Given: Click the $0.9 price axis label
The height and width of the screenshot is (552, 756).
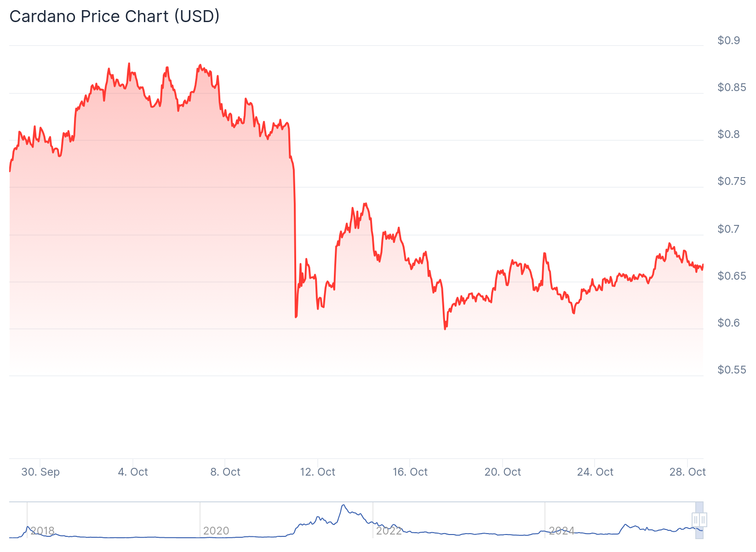Looking at the screenshot, I should [729, 40].
